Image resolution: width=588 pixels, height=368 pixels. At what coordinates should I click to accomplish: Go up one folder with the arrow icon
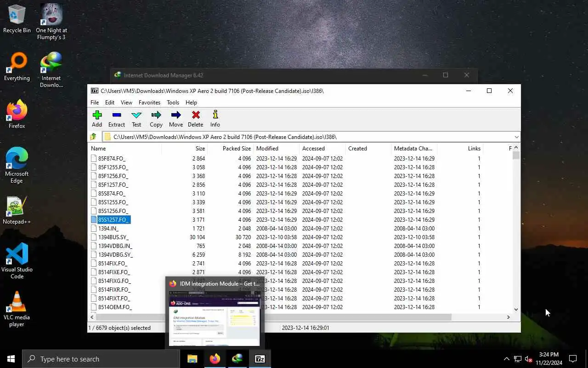point(93,137)
